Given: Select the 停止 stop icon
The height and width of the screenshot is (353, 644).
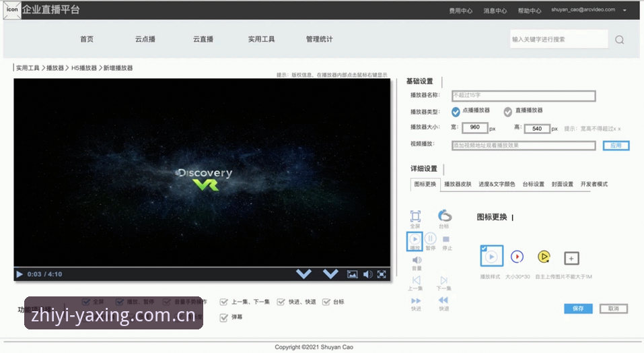Looking at the screenshot, I should pos(446,239).
